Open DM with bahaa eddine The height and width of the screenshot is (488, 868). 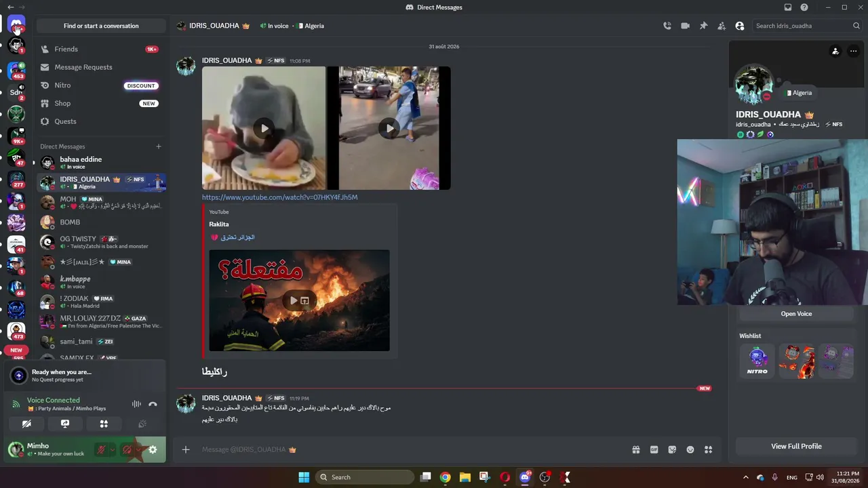(102, 163)
